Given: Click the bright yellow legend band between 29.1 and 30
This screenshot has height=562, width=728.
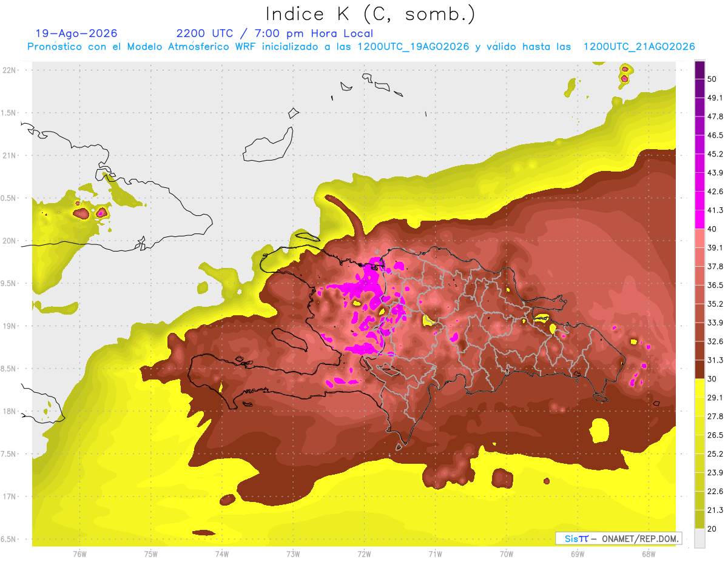Looking at the screenshot, I should [699, 388].
